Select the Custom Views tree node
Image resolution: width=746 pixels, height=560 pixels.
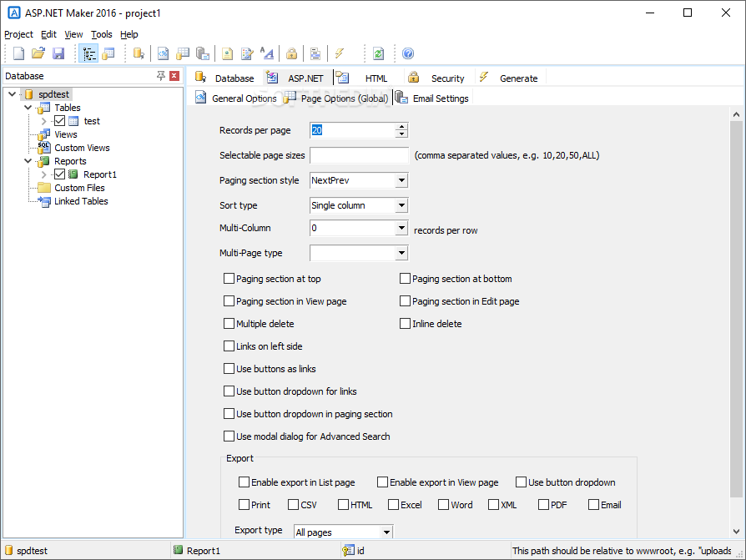coord(82,148)
